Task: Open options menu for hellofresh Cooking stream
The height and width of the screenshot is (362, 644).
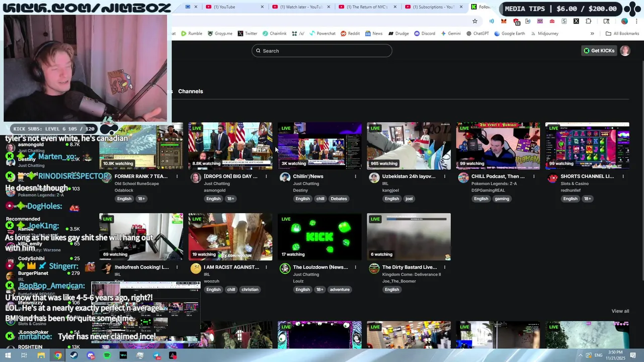Action: (x=177, y=267)
